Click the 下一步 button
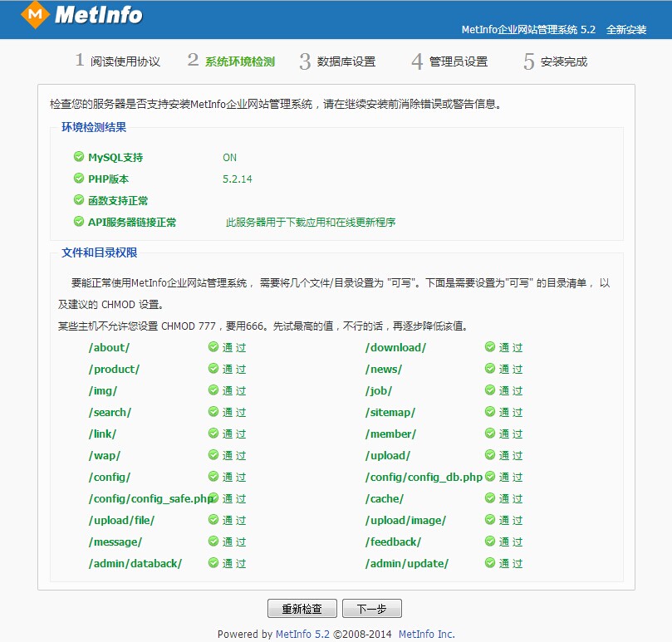This screenshot has height=642, width=672. (x=372, y=609)
